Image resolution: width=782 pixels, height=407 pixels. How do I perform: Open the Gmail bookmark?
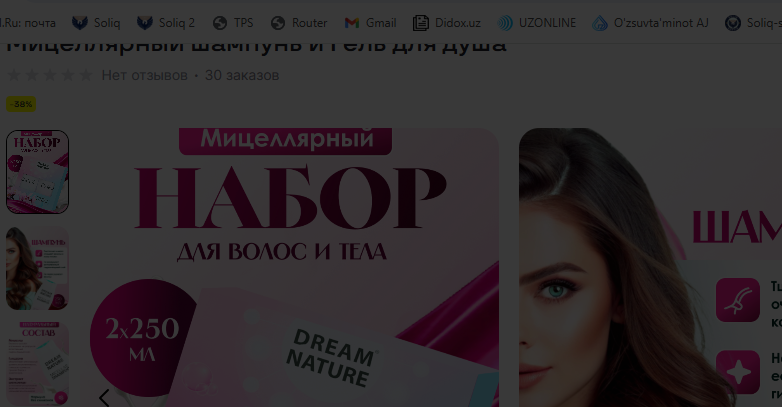coord(370,23)
